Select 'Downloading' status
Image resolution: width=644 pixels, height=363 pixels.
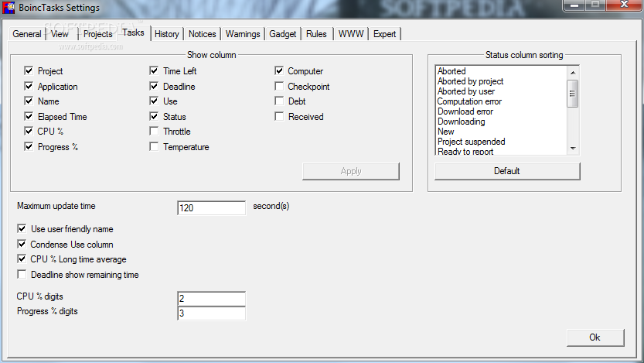click(462, 122)
